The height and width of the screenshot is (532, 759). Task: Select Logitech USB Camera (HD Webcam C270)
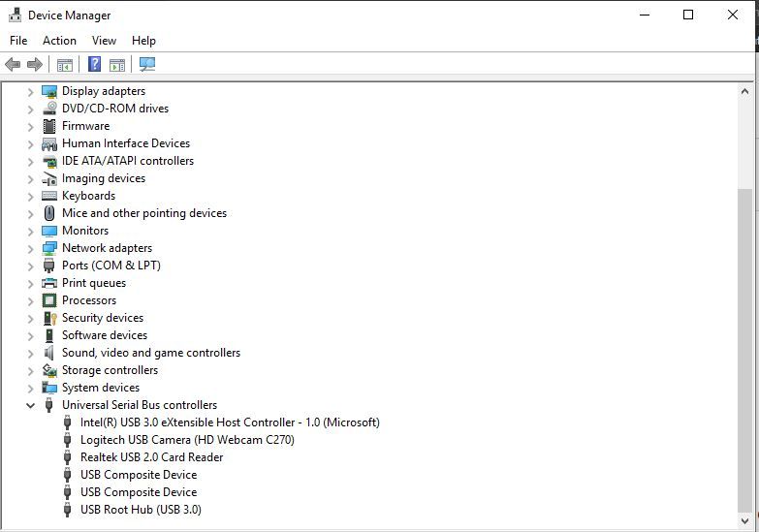[x=187, y=440]
